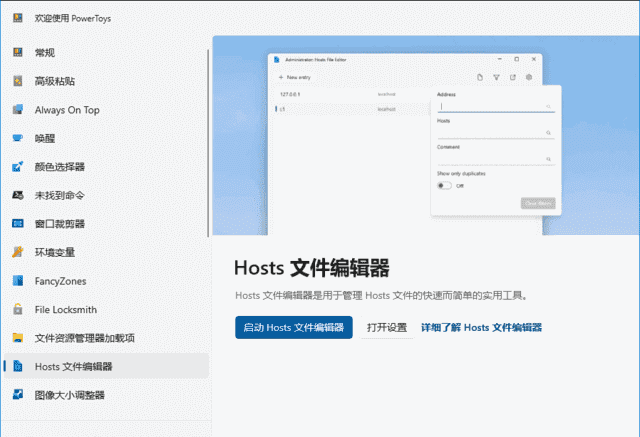Open 详细了解 Hosts 文件编辑器 link
640x437 pixels.
pyautogui.click(x=481, y=328)
